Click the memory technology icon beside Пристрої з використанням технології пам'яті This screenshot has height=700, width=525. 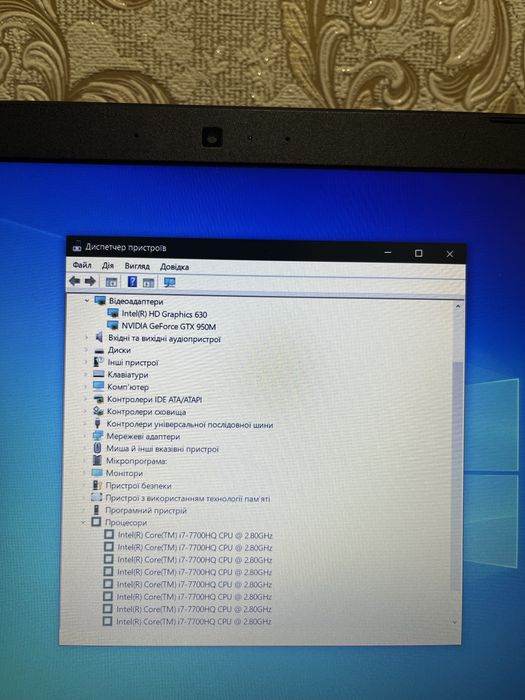pyautogui.click(x=96, y=497)
